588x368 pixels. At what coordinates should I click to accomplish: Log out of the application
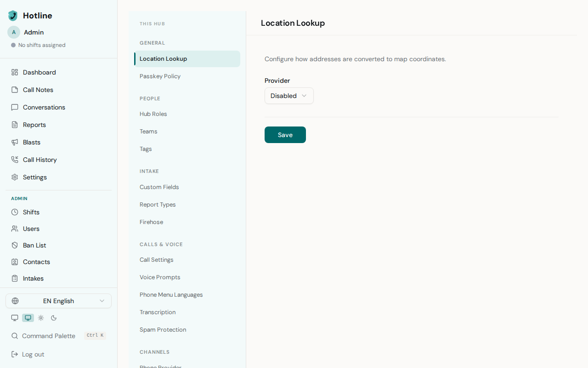pos(28,354)
